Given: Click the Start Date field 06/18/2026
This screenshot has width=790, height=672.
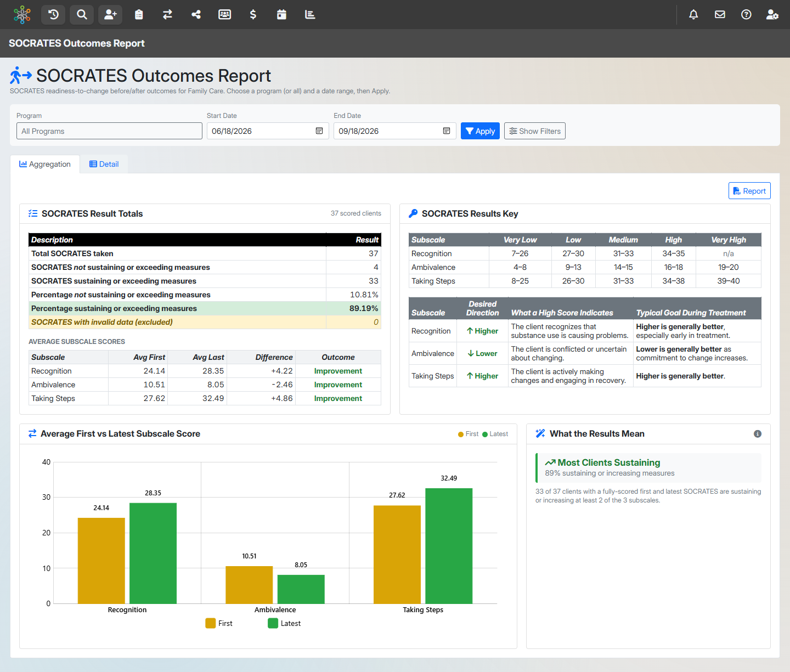Looking at the screenshot, I should tap(268, 131).
